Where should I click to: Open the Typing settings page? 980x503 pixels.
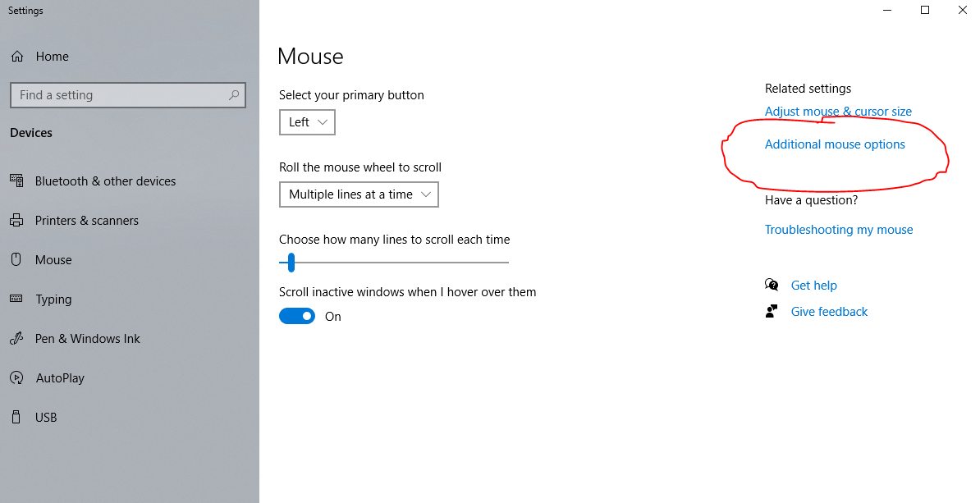53,300
